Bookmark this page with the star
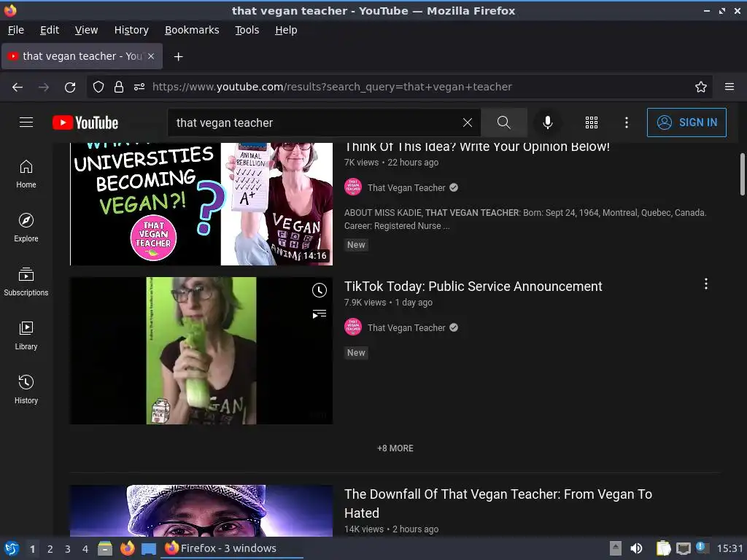The height and width of the screenshot is (560, 747). point(700,87)
